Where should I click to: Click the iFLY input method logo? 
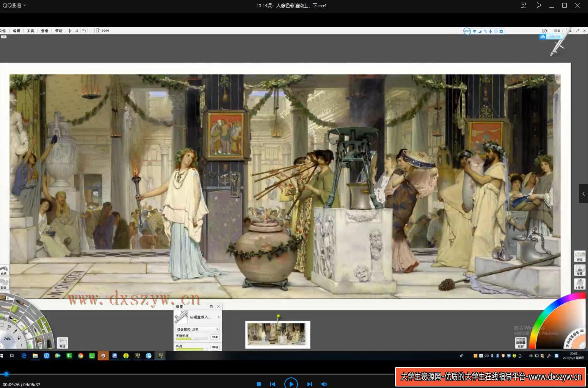point(467,31)
